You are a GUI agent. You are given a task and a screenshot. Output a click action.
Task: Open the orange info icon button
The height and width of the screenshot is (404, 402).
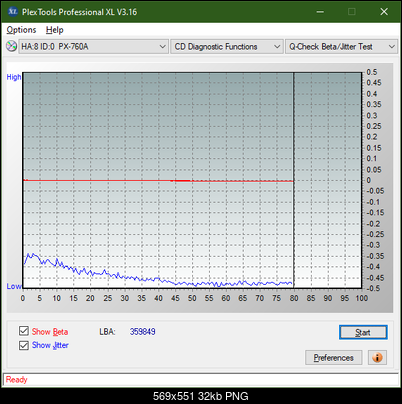pos(377,358)
